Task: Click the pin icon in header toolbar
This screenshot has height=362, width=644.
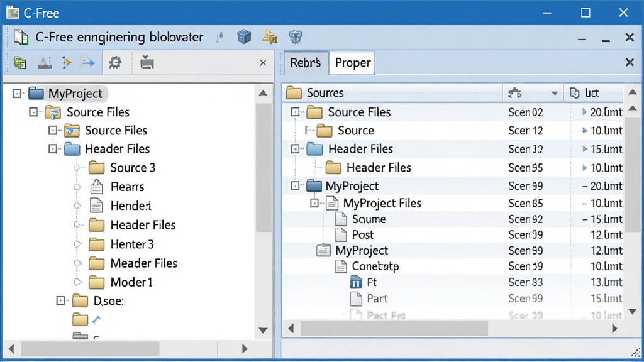Action: (220, 37)
